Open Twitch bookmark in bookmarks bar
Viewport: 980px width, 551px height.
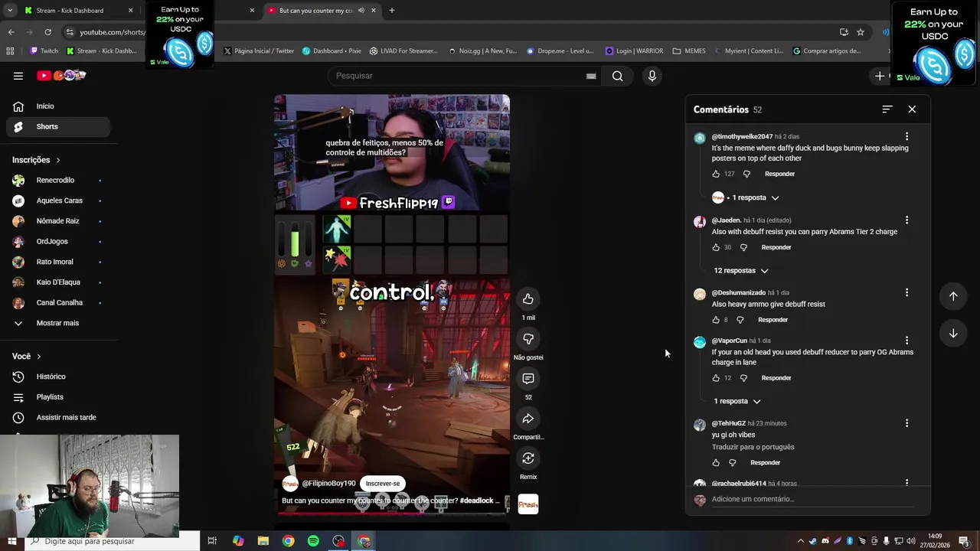pyautogui.click(x=43, y=51)
